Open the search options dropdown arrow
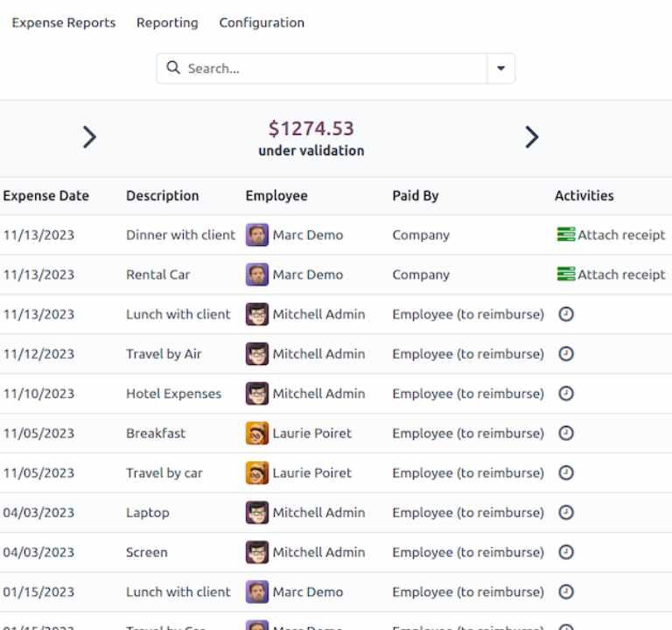The image size is (672, 630). 500,68
